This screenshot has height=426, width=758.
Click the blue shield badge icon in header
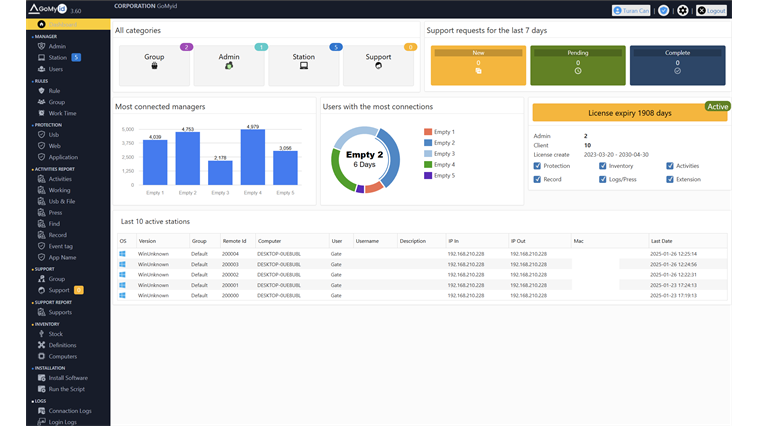pyautogui.click(x=663, y=10)
